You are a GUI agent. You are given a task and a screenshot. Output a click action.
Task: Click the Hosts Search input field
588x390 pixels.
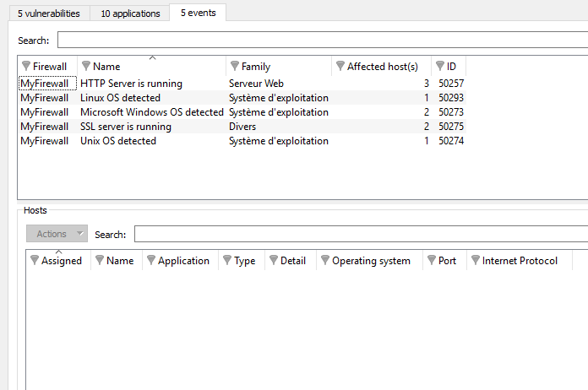[x=361, y=234]
